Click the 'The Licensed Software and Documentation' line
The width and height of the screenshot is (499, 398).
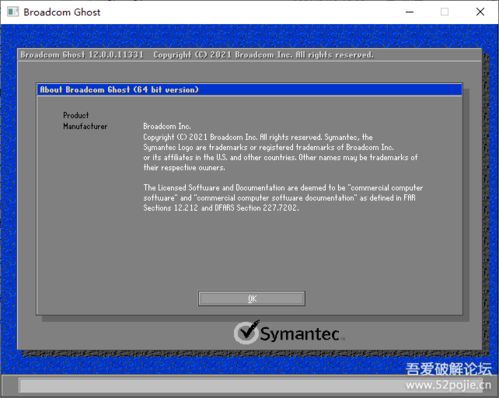tap(283, 188)
